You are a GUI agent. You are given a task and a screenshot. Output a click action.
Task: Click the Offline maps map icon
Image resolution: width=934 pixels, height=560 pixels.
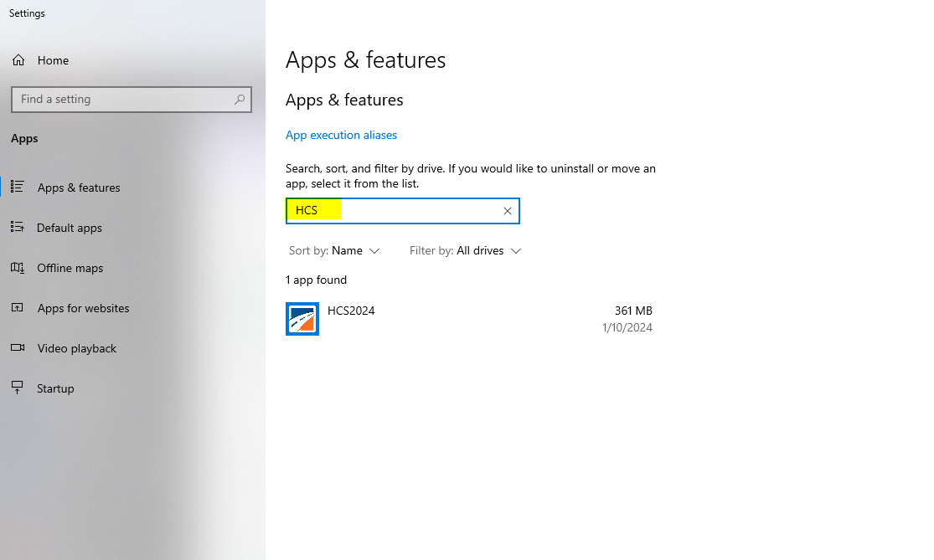(x=18, y=268)
